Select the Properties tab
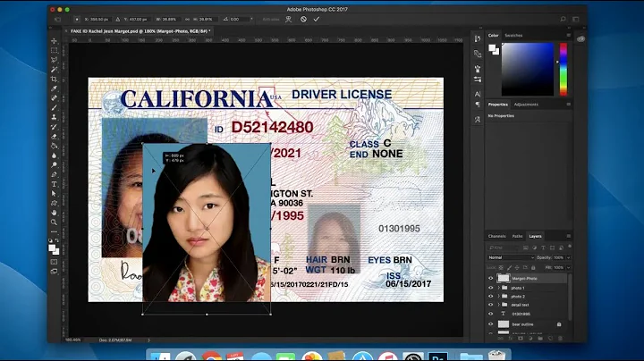This screenshot has width=644, height=361. click(498, 105)
